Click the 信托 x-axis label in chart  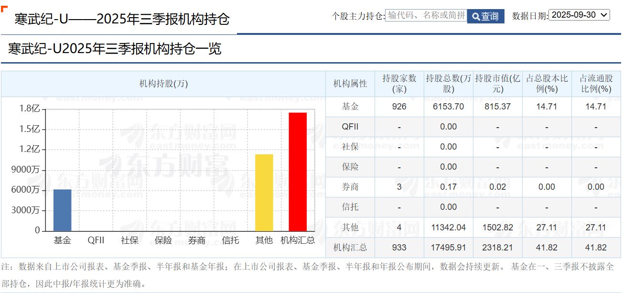click(231, 240)
